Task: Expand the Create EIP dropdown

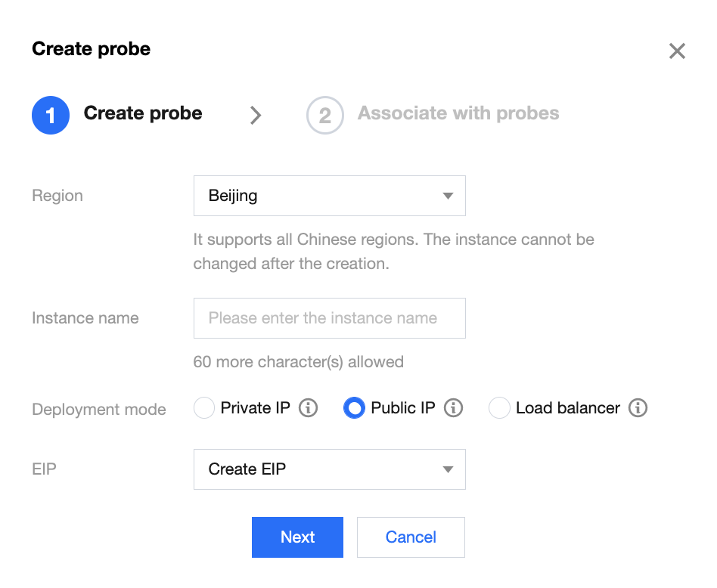Action: click(x=329, y=469)
